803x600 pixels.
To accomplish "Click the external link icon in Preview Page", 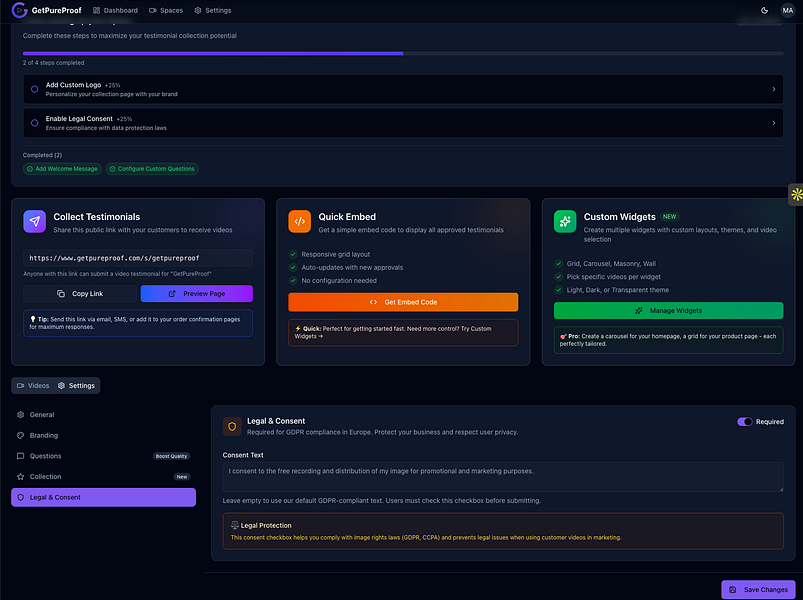I will tap(172, 293).
